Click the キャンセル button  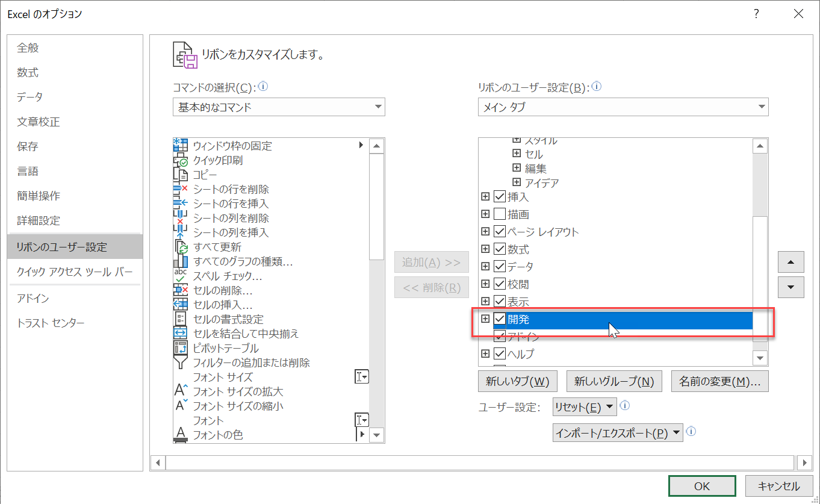click(x=778, y=486)
